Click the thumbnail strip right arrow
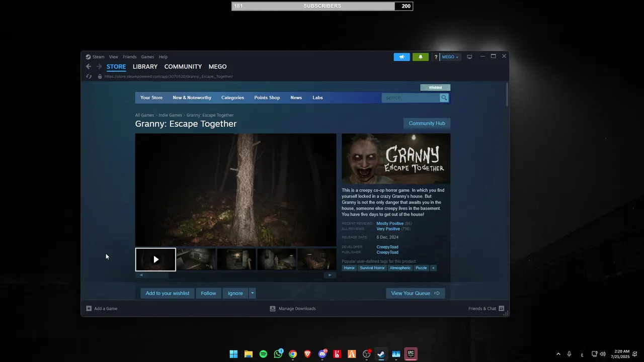 pyautogui.click(x=330, y=275)
